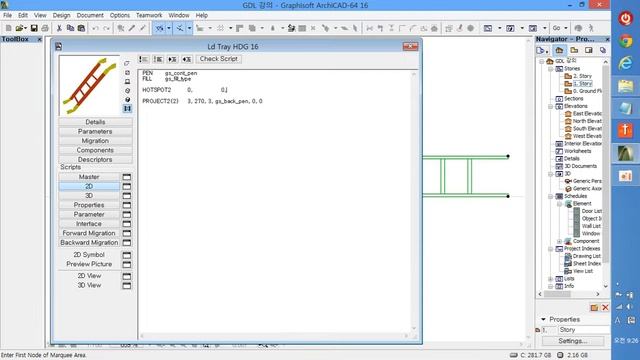Open the guide lines dropdown arrow
The width and height of the screenshot is (640, 360).
(169, 28)
